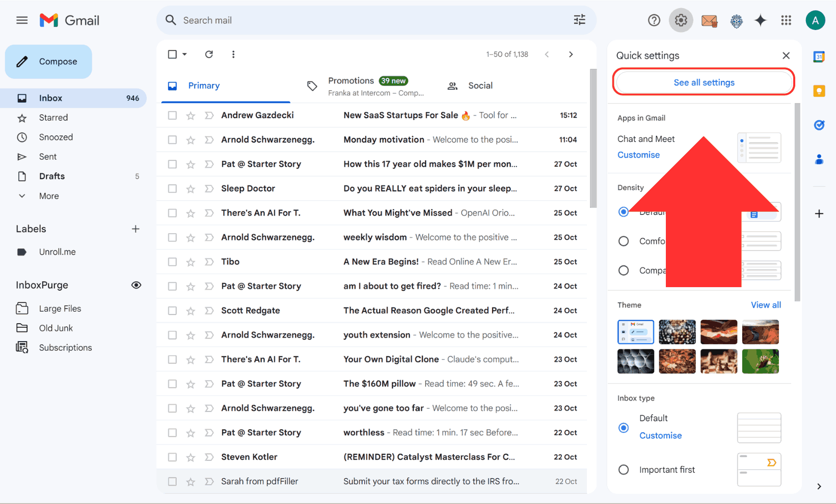Open the main menu hamburger icon
836x504 pixels.
click(22, 20)
